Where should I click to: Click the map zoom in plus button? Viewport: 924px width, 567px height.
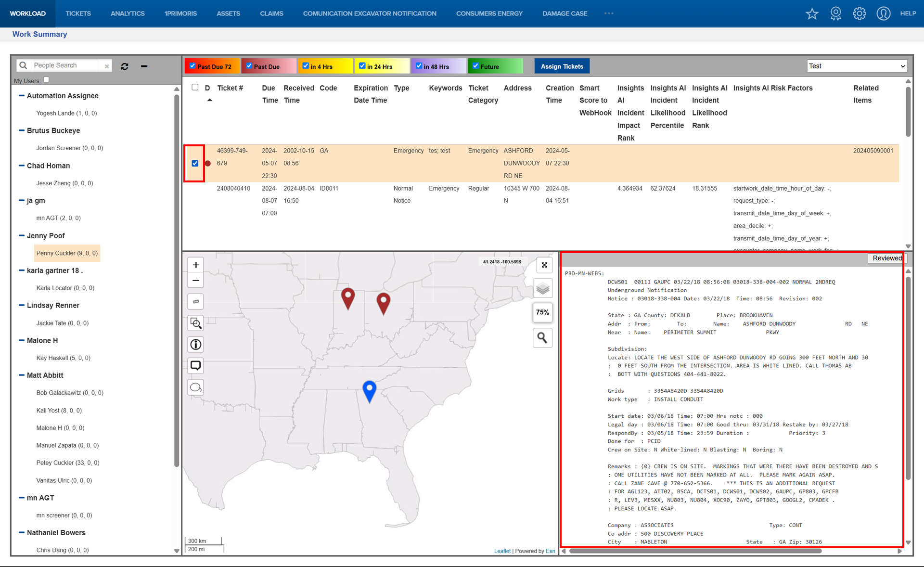[x=196, y=265]
